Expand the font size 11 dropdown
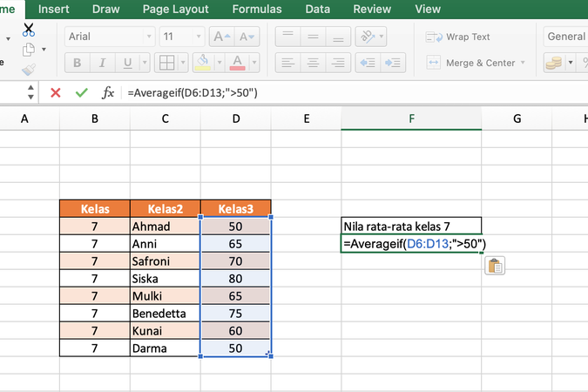The image size is (588, 392). [x=198, y=37]
